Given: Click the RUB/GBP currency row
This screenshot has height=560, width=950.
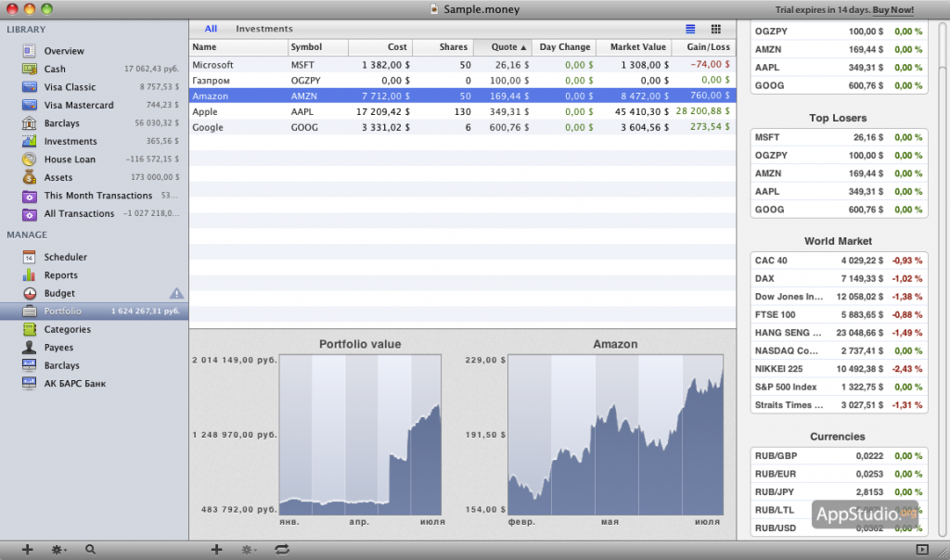Looking at the screenshot, I should click(x=839, y=456).
